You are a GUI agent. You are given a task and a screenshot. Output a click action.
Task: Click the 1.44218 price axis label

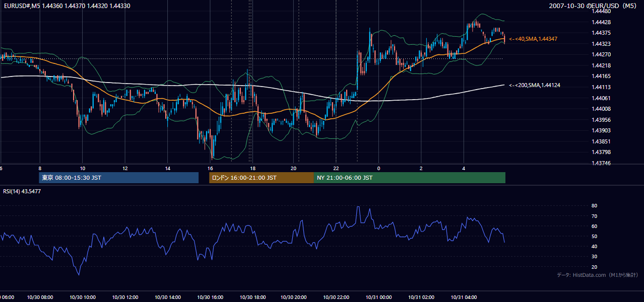tap(601, 66)
